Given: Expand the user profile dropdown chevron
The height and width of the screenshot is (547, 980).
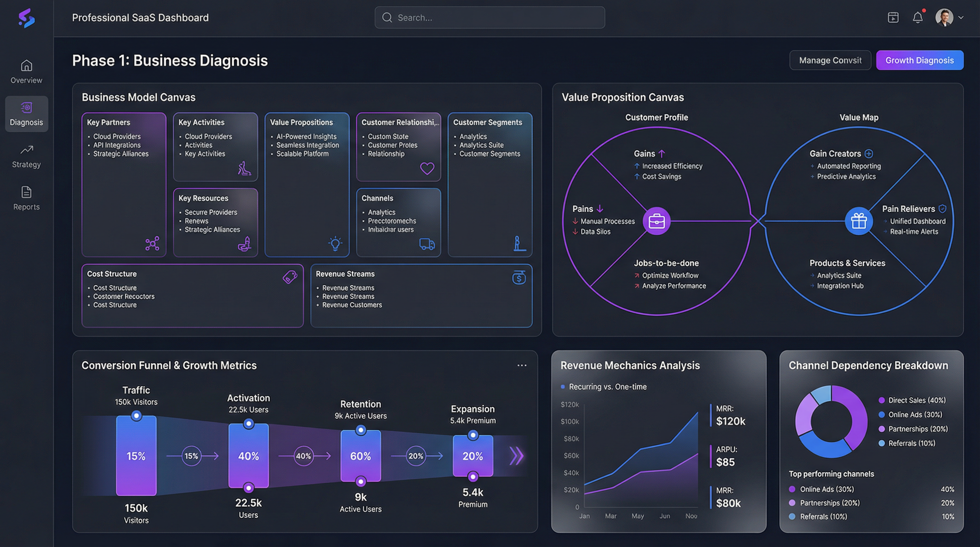Looking at the screenshot, I should (961, 17).
